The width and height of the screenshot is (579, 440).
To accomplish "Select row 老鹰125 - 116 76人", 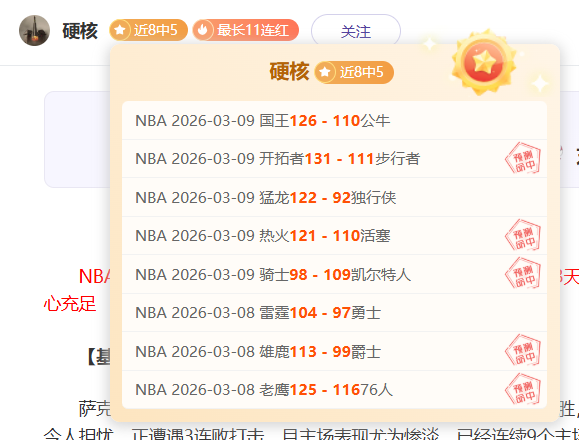I will point(335,390).
